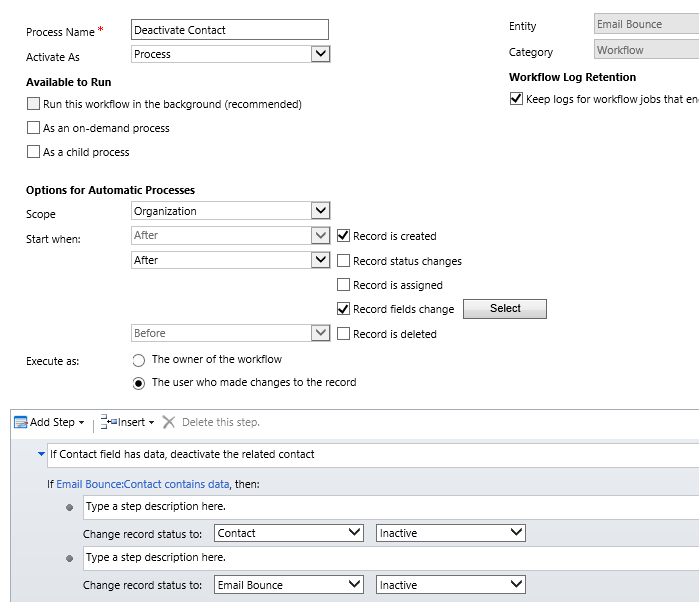Toggle the Record fields change checkbox
699x602 pixels.
point(344,309)
